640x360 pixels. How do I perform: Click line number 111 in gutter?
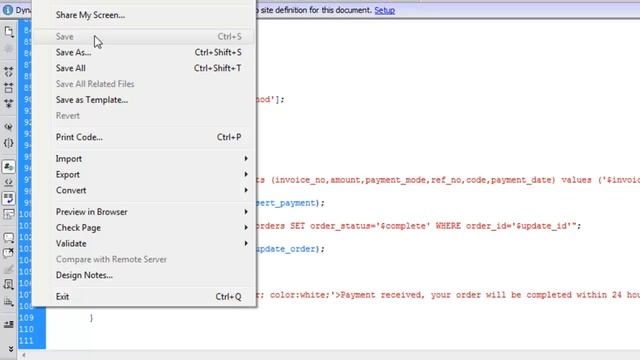(26, 340)
